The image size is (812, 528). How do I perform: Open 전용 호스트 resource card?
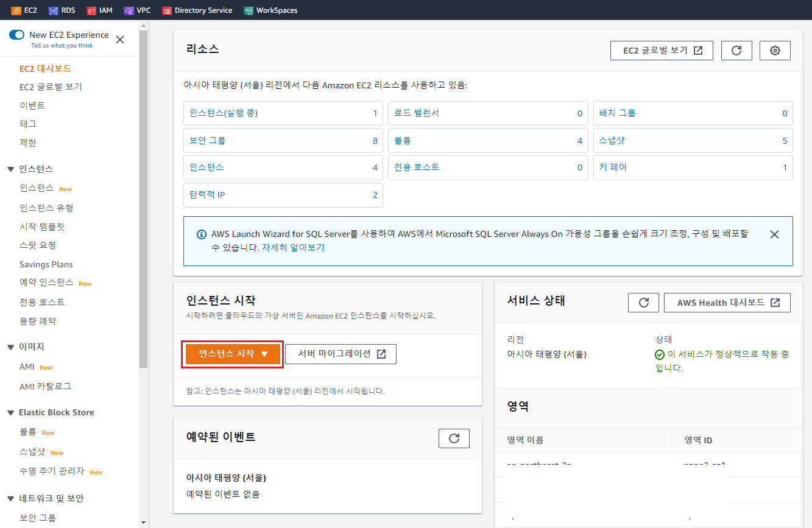tap(488, 167)
